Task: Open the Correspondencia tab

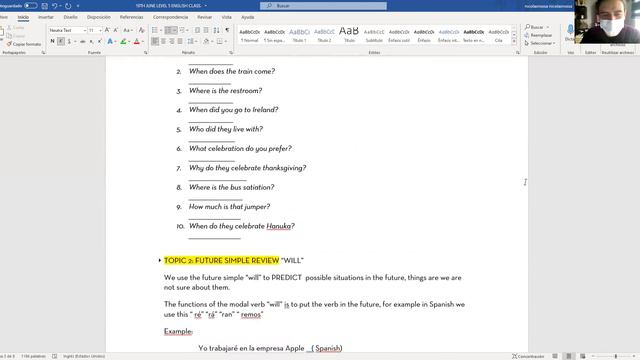Action: coord(170,17)
